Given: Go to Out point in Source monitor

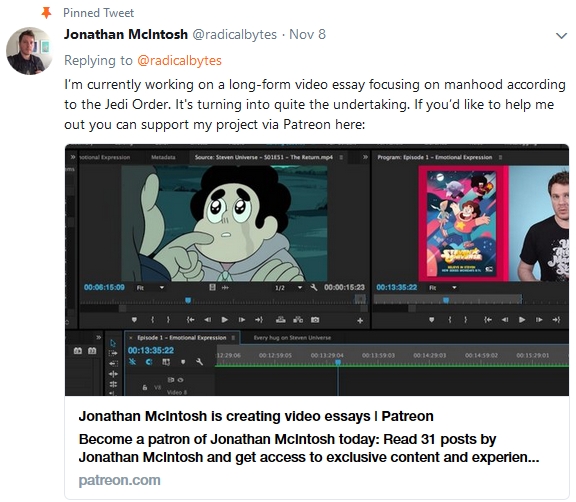Looking at the screenshot, I should pos(259,320).
